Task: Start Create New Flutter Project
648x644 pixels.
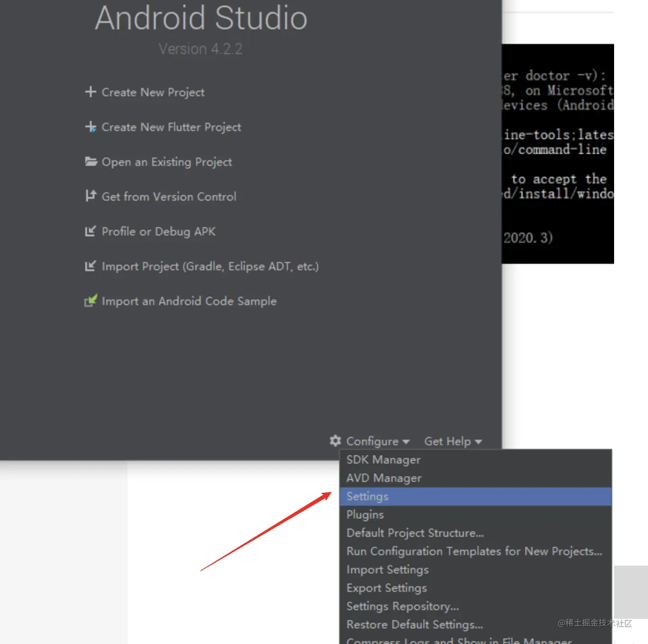Action: point(171,127)
